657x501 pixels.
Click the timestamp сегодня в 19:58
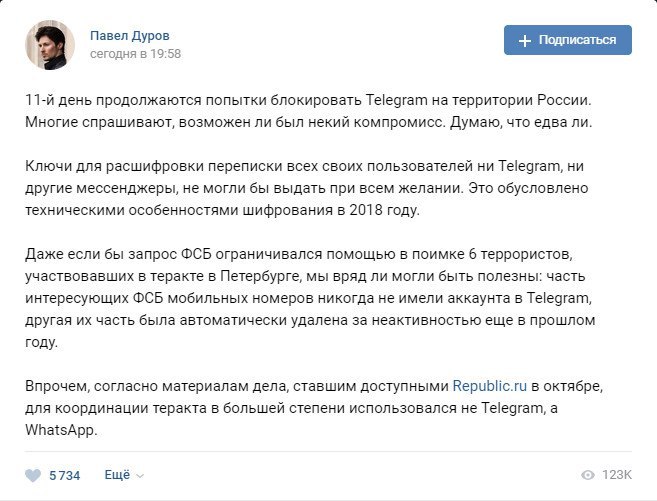pos(135,54)
